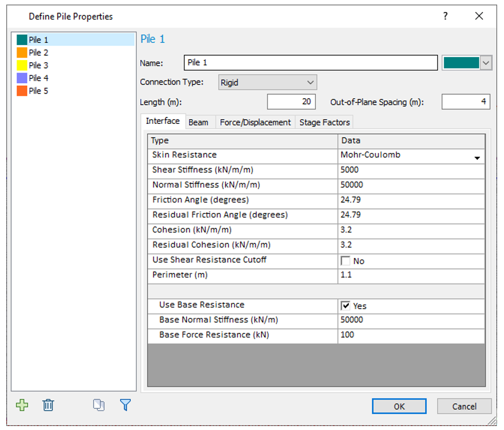Open the pile color picker dropdown
This screenshot has height=430, width=504.
486,63
